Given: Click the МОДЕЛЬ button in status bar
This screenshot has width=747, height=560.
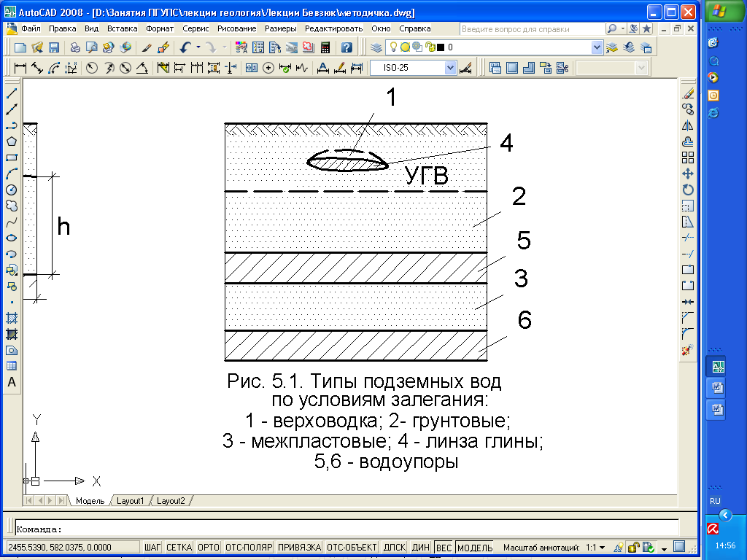Looking at the screenshot, I should (x=474, y=547).
